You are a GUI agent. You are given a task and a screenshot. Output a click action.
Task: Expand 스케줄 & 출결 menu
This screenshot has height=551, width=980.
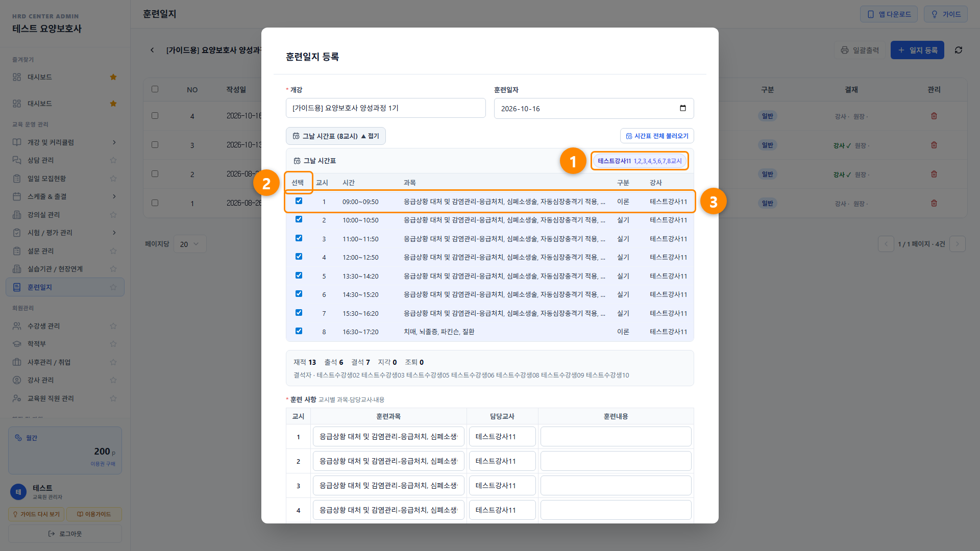click(65, 196)
